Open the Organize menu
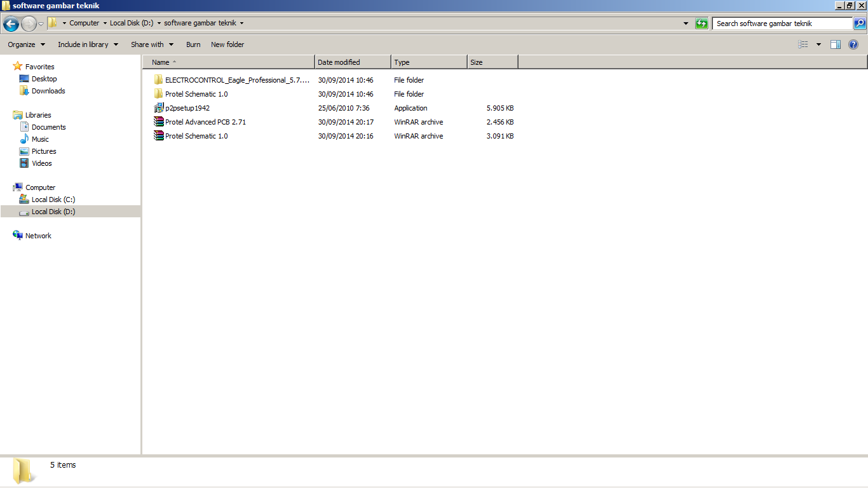868x488 pixels. click(x=27, y=44)
